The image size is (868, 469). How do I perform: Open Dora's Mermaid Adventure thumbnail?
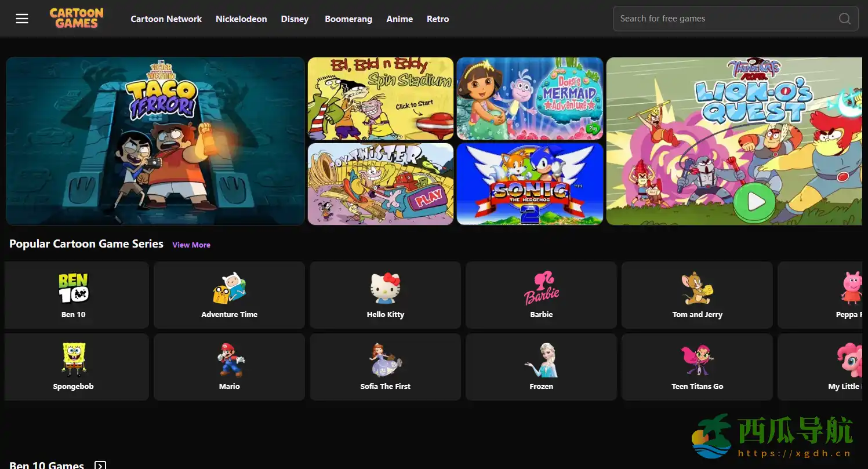click(529, 99)
